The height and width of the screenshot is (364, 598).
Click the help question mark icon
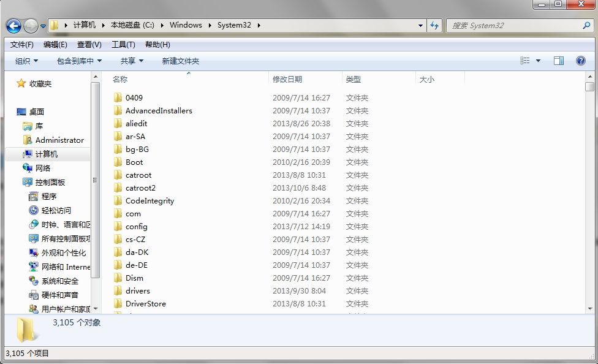[x=580, y=61]
